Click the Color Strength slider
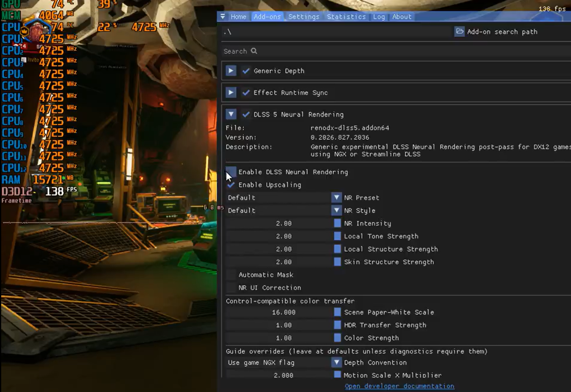This screenshot has width=571, height=392. (284, 338)
